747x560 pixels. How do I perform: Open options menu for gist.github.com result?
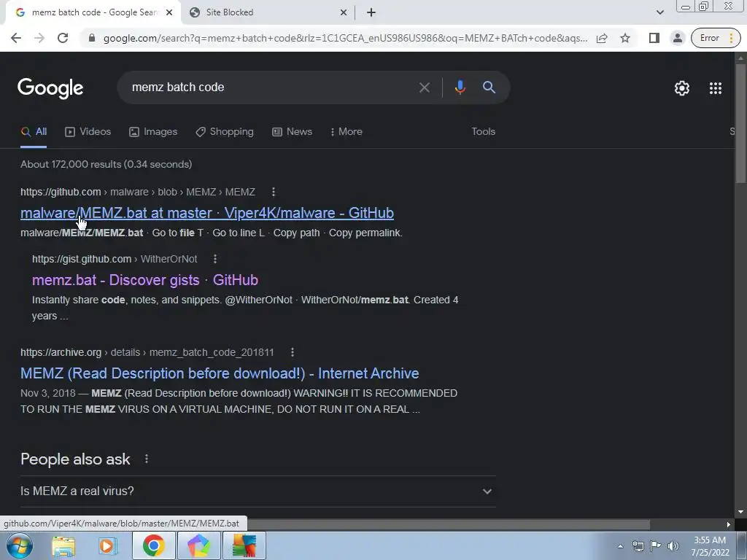[x=215, y=259]
